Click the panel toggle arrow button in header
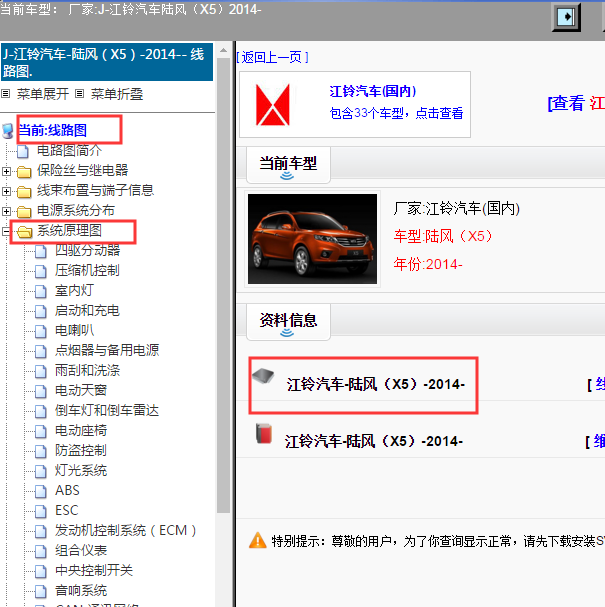Screen dimensions: 605x607 (566, 17)
